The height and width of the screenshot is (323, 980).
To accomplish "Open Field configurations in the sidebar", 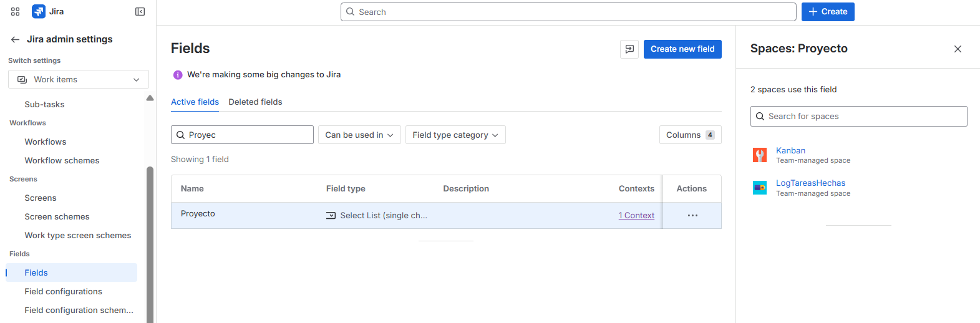I will [63, 291].
